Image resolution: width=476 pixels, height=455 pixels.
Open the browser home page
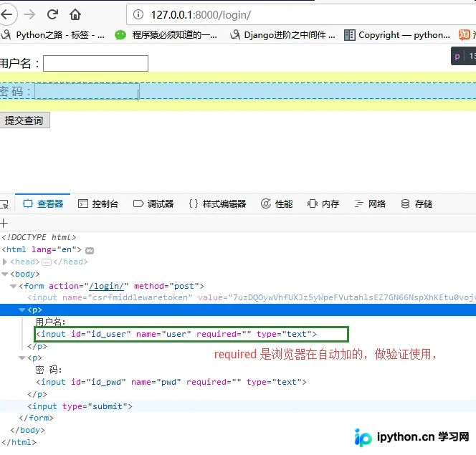pyautogui.click(x=75, y=14)
